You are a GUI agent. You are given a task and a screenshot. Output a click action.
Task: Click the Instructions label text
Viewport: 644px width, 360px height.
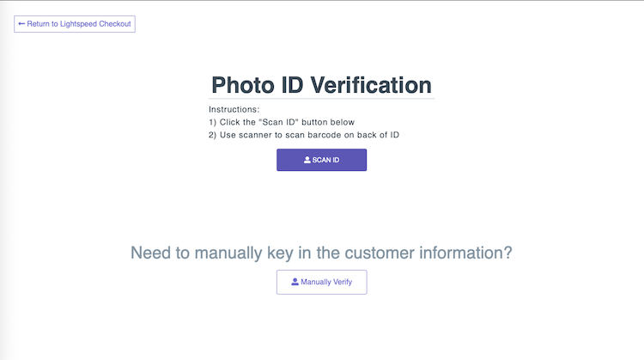pos(234,109)
